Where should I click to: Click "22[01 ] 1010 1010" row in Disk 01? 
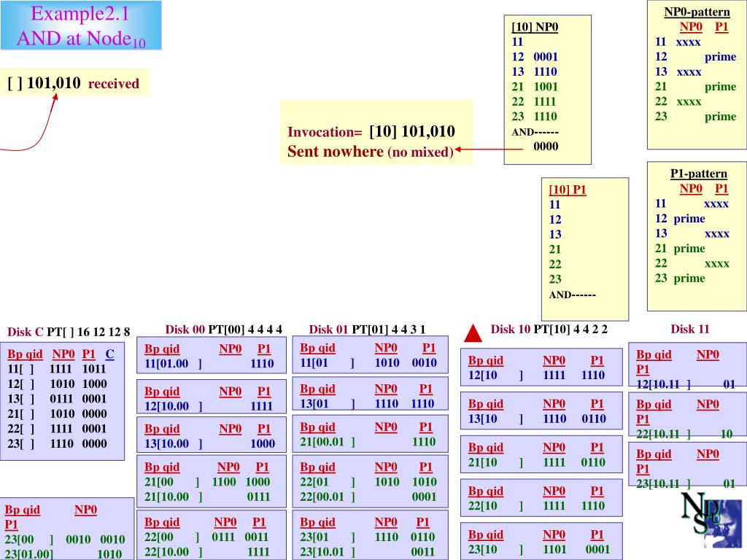[368, 482]
